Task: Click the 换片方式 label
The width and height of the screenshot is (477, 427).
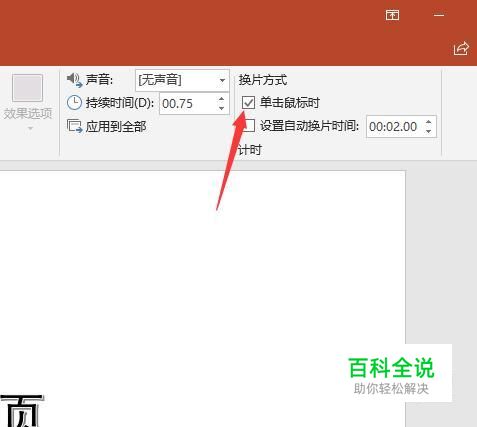Action: [x=263, y=80]
